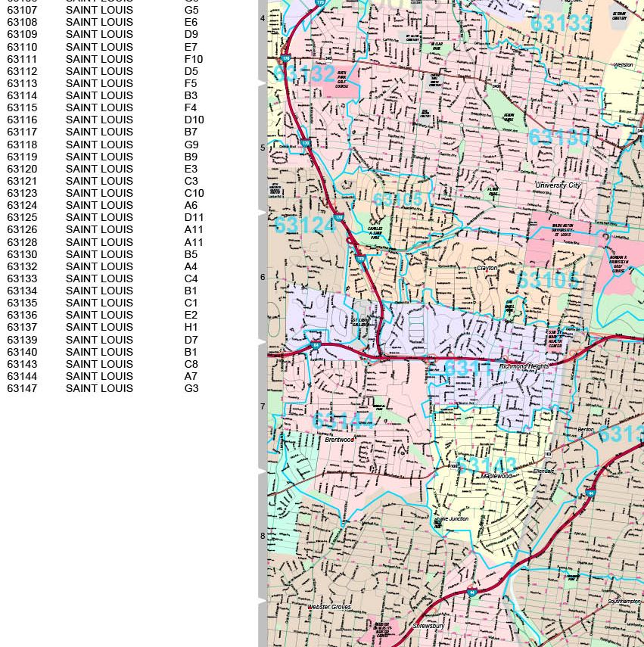Select the 63133 zip code label
Viewport: 644px width, 647px height.
point(561,23)
